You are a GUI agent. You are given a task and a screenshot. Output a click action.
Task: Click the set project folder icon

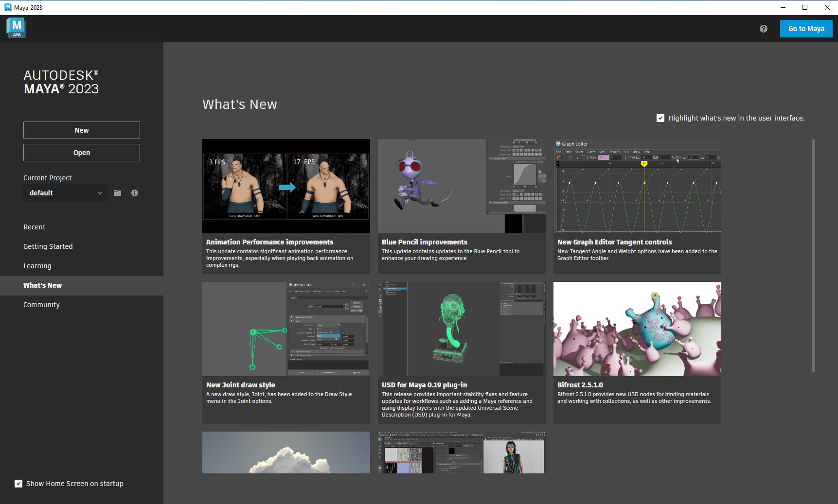coord(117,193)
